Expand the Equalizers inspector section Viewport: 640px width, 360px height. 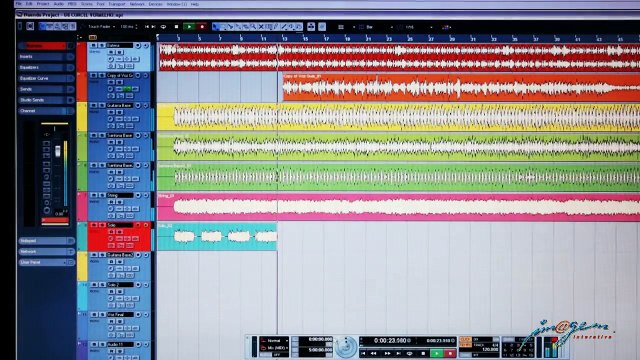pos(46,67)
